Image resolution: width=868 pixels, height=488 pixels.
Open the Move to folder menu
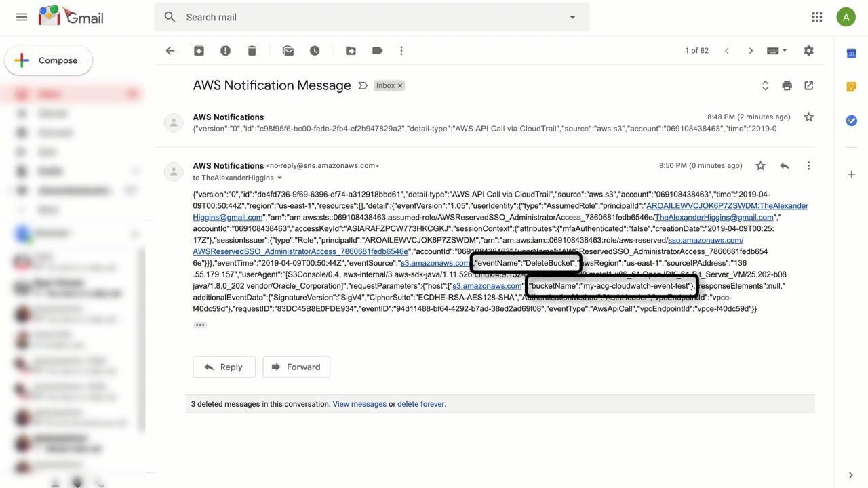coord(351,51)
